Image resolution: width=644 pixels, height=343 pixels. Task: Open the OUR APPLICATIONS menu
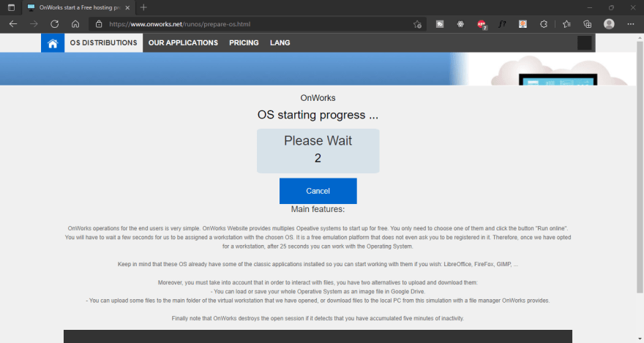click(183, 42)
